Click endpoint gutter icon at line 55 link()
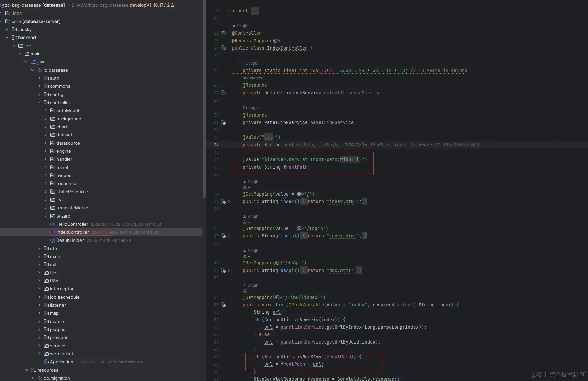Viewport: 588px width, 381px height. click(223, 305)
